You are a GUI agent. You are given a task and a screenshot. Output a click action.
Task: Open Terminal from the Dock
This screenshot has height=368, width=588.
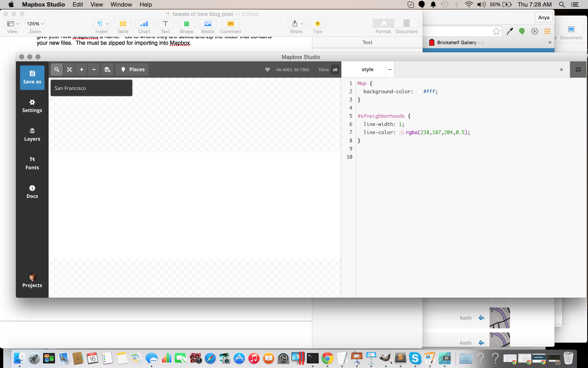pyautogui.click(x=313, y=358)
